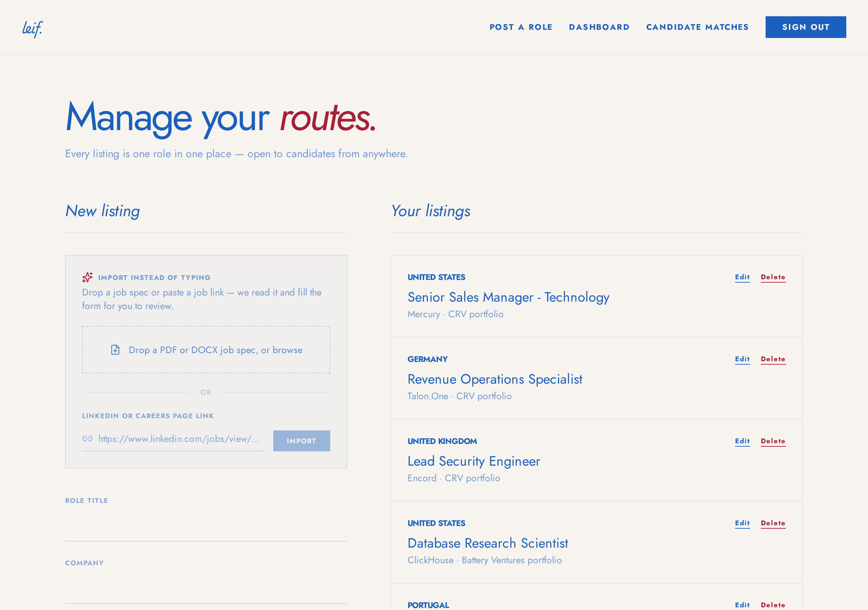This screenshot has width=868, height=610.
Task: Delete the Portugal listing
Action: pos(773,605)
